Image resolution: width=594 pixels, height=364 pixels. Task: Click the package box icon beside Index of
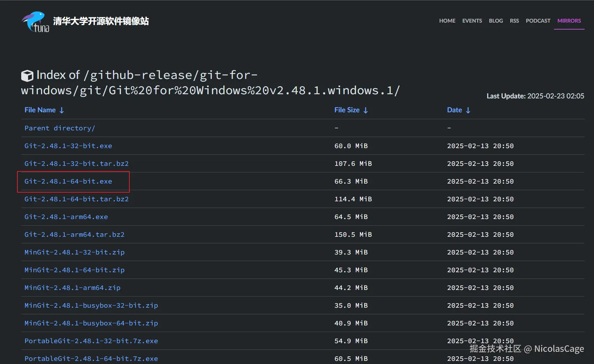point(27,75)
